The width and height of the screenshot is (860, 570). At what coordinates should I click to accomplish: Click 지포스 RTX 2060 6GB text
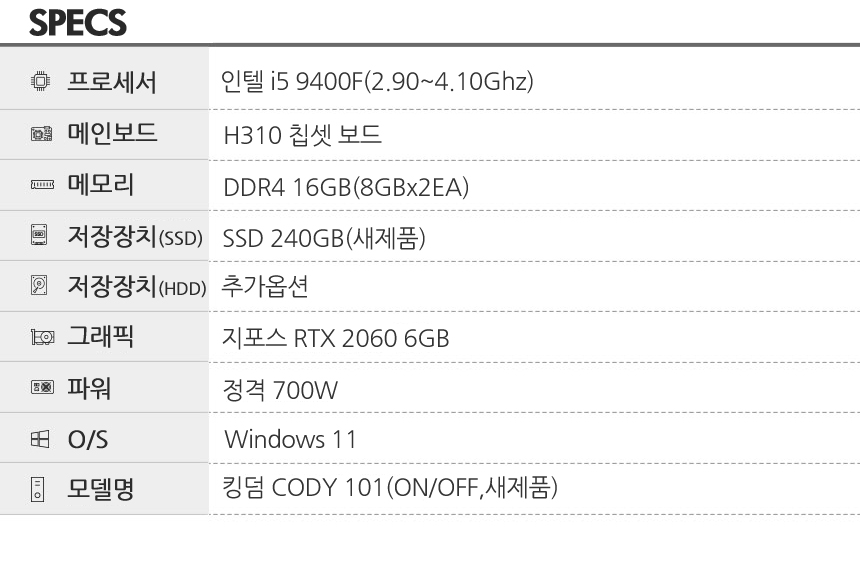336,338
